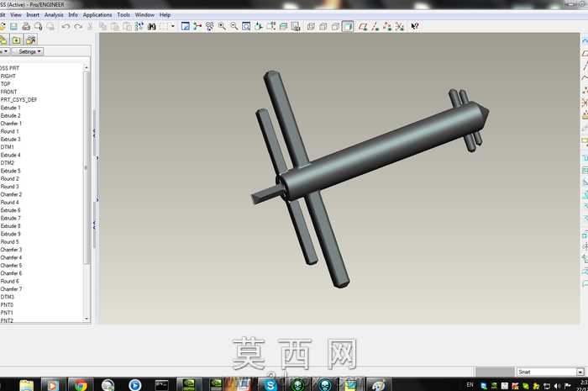Click the context-sensitive Help cursor icon

click(415, 26)
